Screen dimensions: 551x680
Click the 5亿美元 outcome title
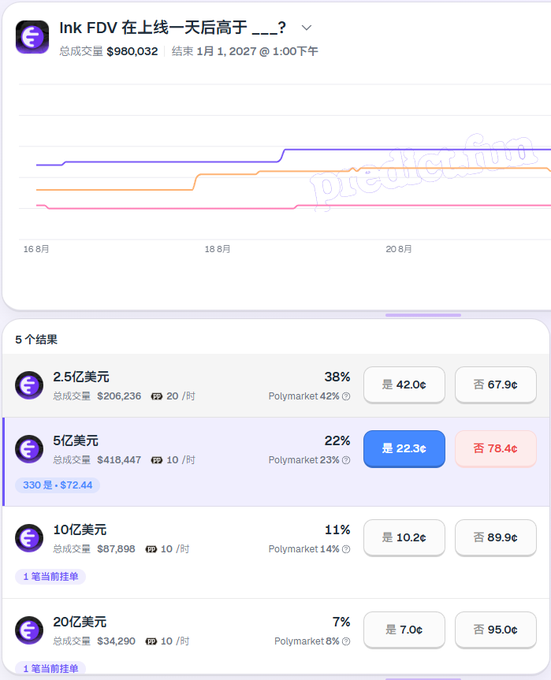(x=76, y=441)
